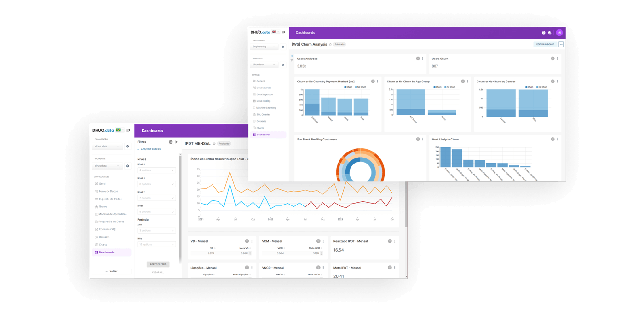644x316 pixels.
Task: Open the Users Analyzed card menu
Action: [422, 59]
